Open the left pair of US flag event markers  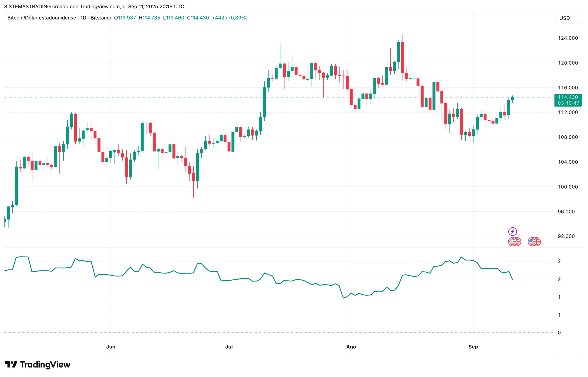(x=514, y=241)
